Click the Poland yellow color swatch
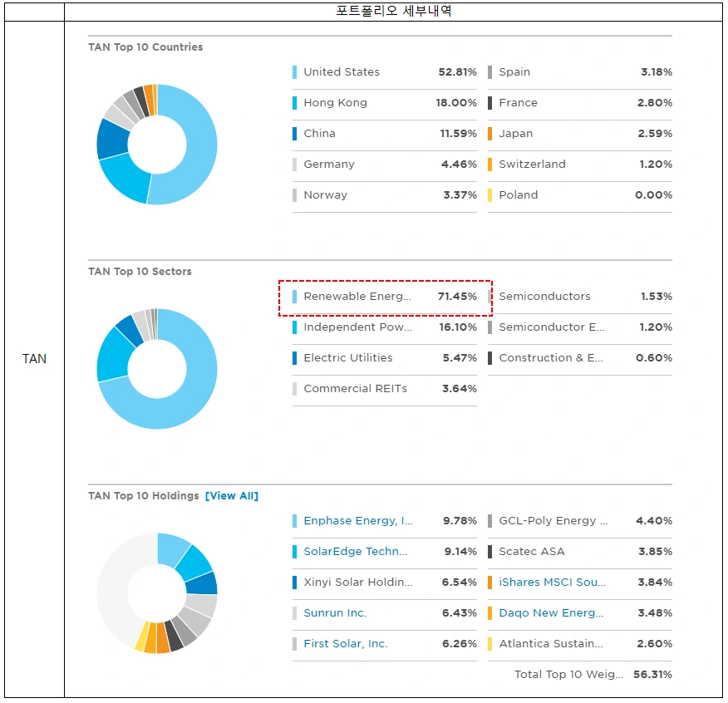 489,195
